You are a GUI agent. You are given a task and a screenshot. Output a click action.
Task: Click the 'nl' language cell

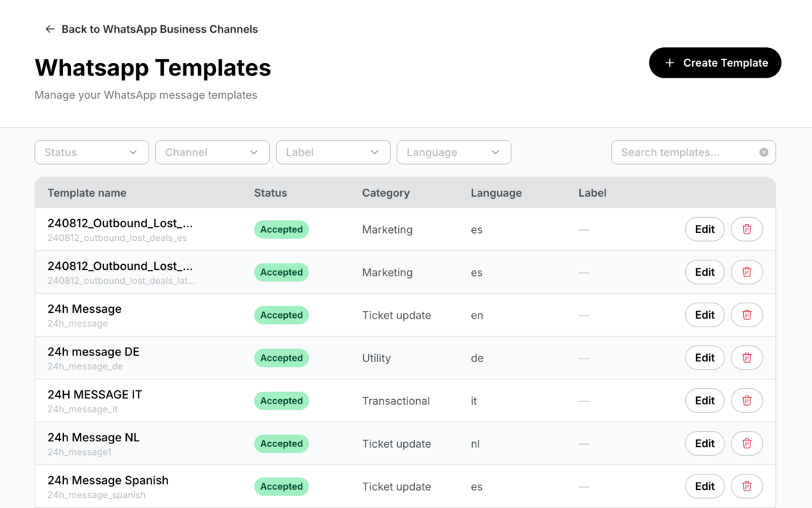click(x=476, y=443)
